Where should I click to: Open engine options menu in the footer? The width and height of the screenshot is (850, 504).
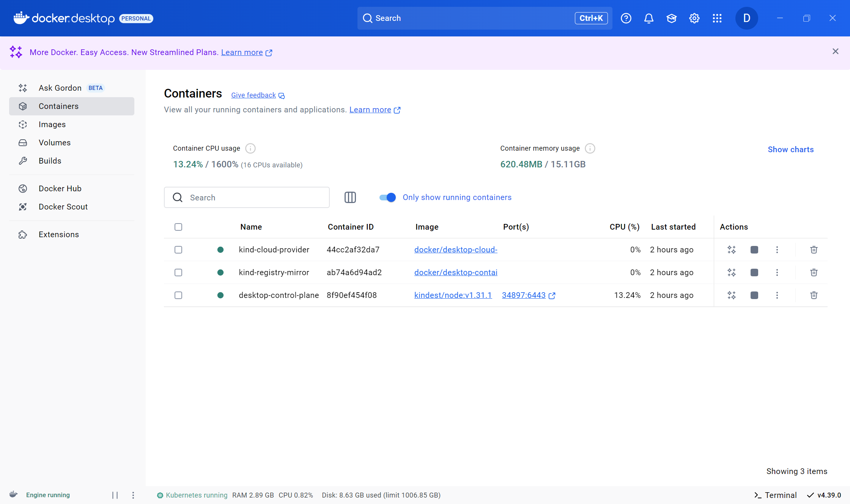[x=133, y=495]
